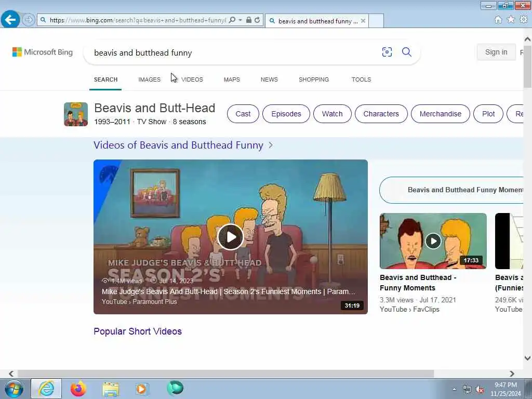Switch to the NEWS tab

click(x=269, y=79)
